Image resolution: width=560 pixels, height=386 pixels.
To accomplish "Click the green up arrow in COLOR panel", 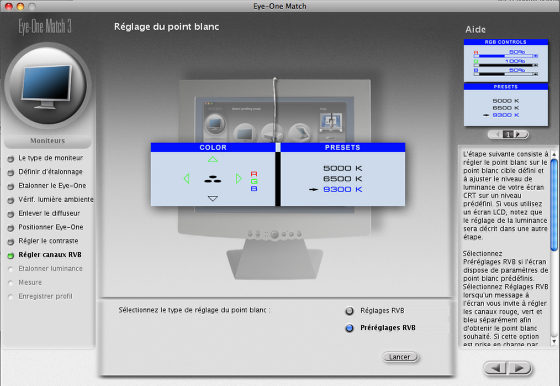I will 213,159.
